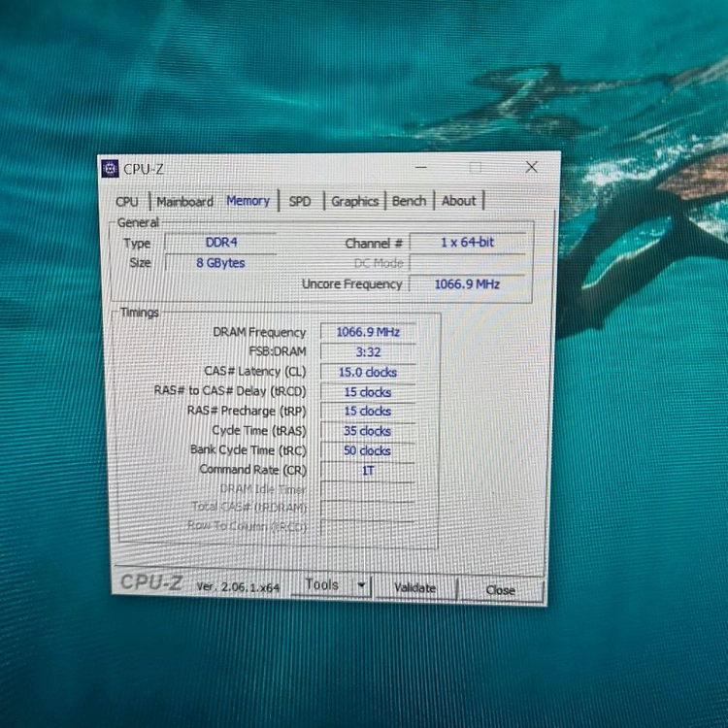
Task: Close CPU-Z with the title bar X
Action: click(x=532, y=167)
